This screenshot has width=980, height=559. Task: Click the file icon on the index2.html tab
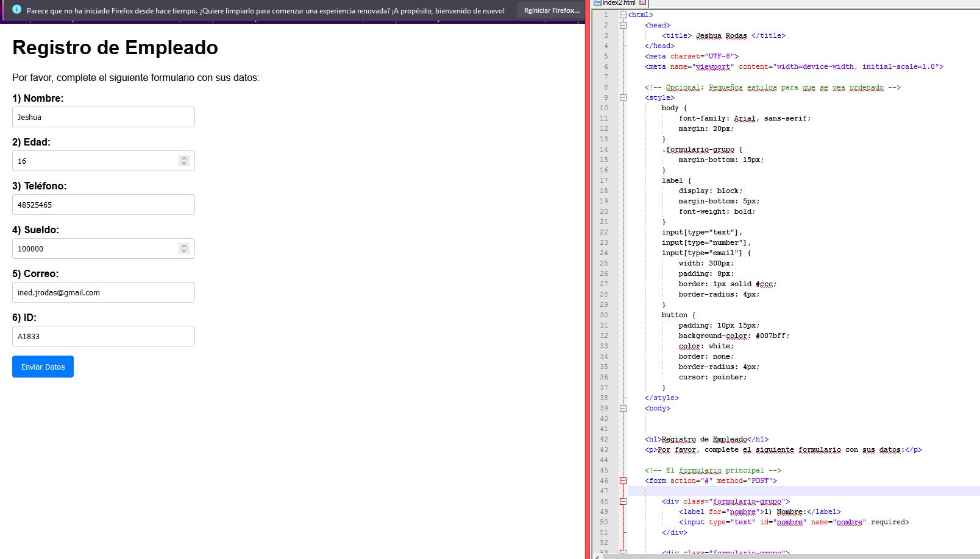(x=597, y=2)
